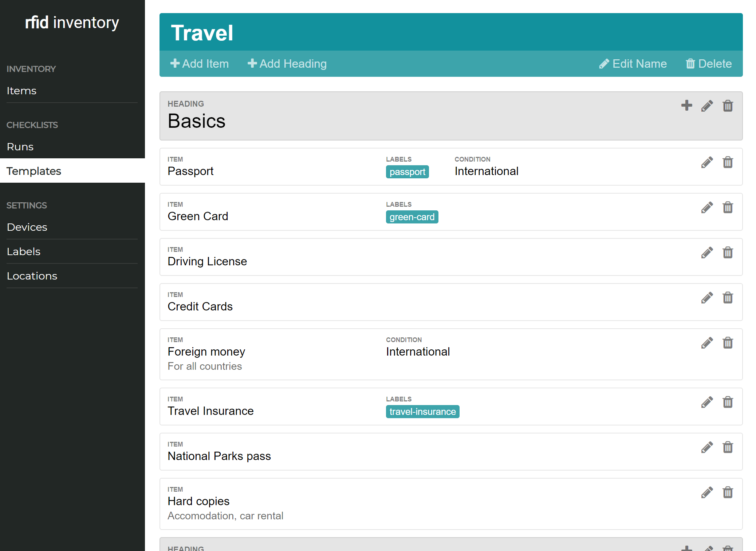Delete the Hard copies item
Image resolution: width=756 pixels, height=551 pixels.
coord(728,492)
